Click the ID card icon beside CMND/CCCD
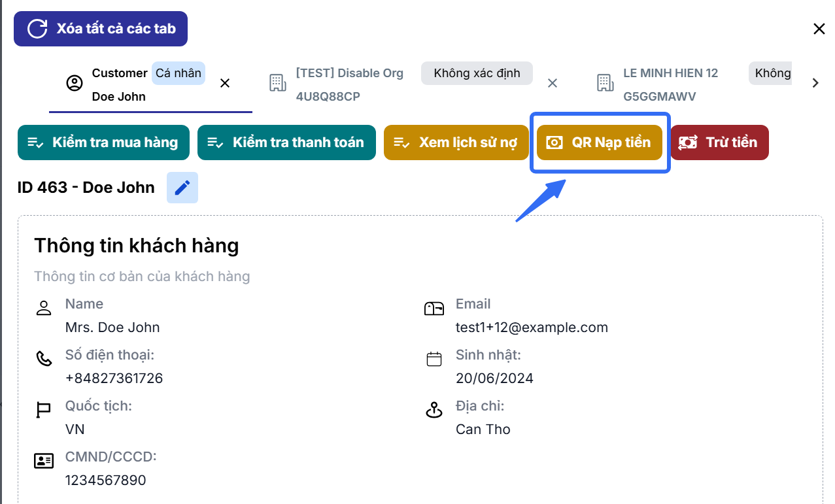Viewport: 835px width, 504px height. pyautogui.click(x=44, y=461)
